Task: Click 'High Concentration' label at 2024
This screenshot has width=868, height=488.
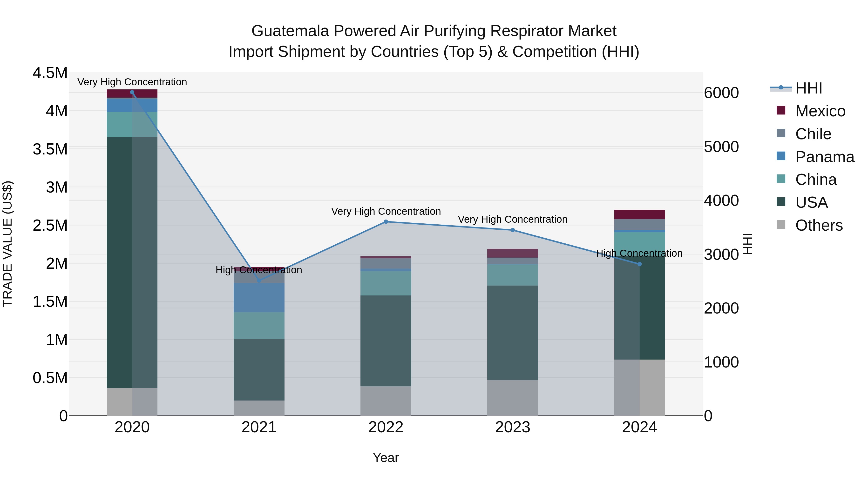Action: 639,253
